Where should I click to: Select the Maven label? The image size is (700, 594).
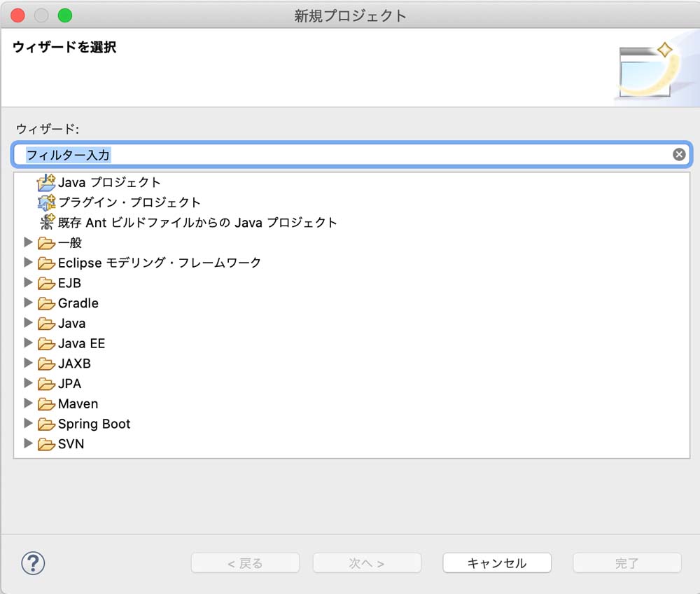pos(78,403)
